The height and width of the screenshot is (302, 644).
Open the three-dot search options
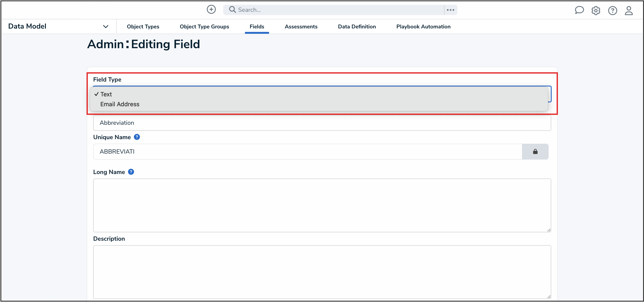[450, 10]
